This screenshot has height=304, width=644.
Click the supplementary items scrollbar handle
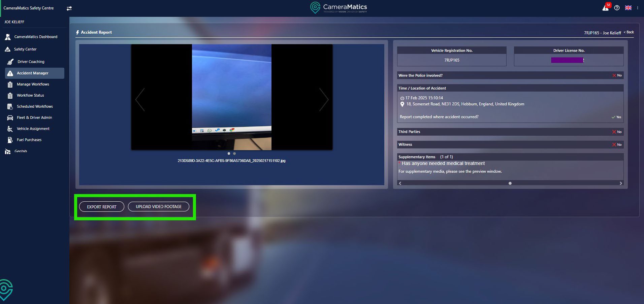pyautogui.click(x=510, y=183)
